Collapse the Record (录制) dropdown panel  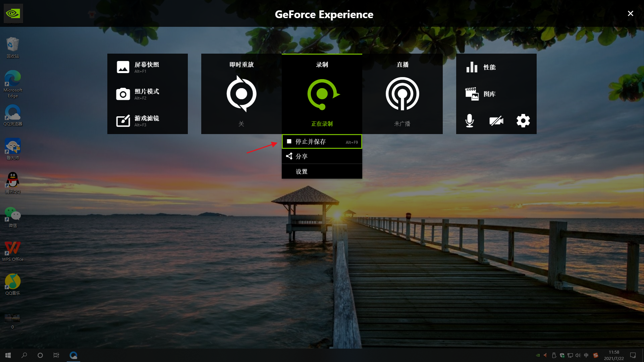322,65
